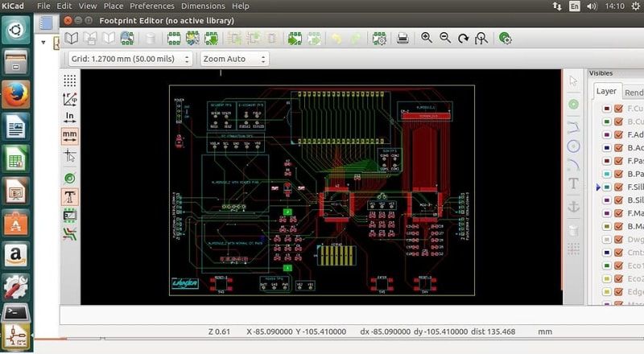Open the Pad settings icon
Screen dimensions: 644x354
tap(506, 39)
